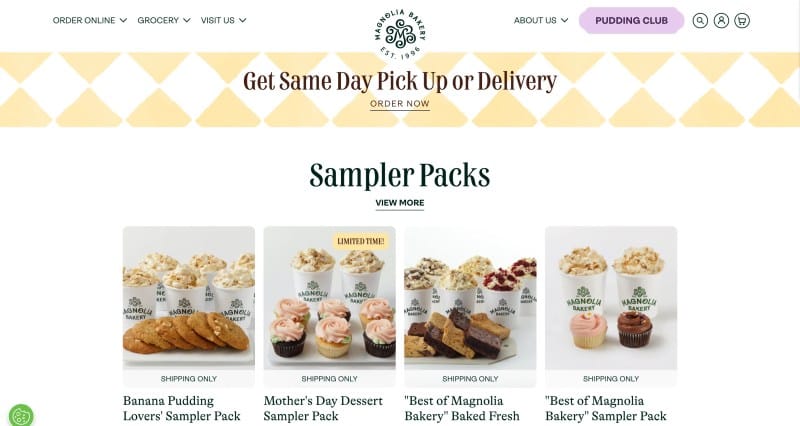The width and height of the screenshot is (800, 426).
Task: Open the user account icon
Action: point(721,20)
